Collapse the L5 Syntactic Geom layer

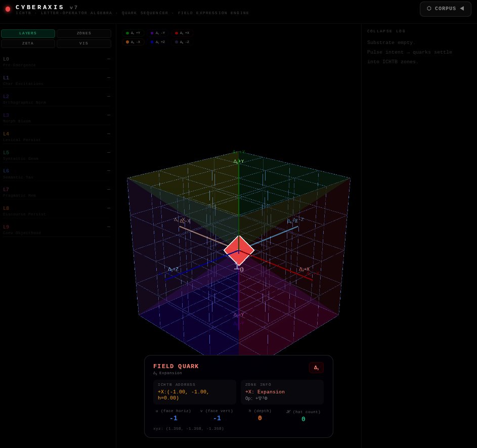pos(109,153)
